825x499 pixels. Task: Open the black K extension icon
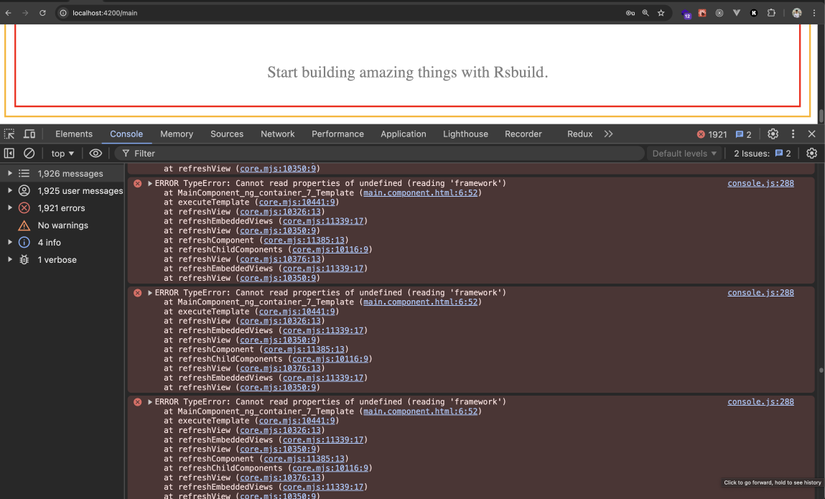coord(753,13)
